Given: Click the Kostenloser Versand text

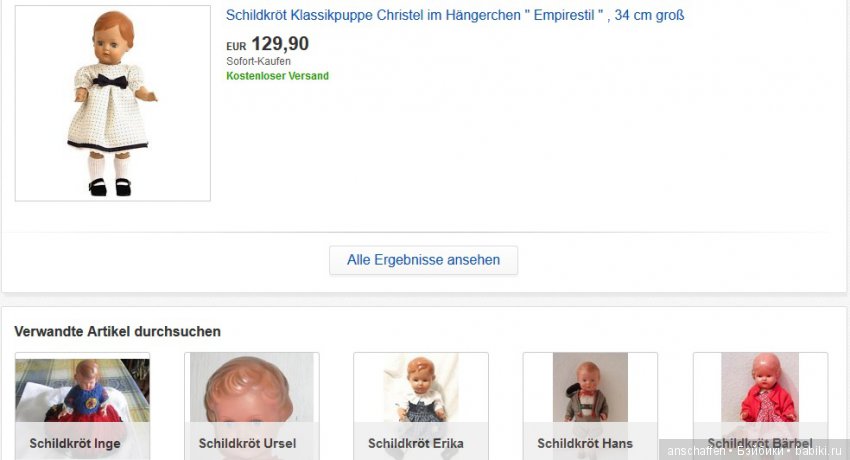Looking at the screenshot, I should 277,76.
